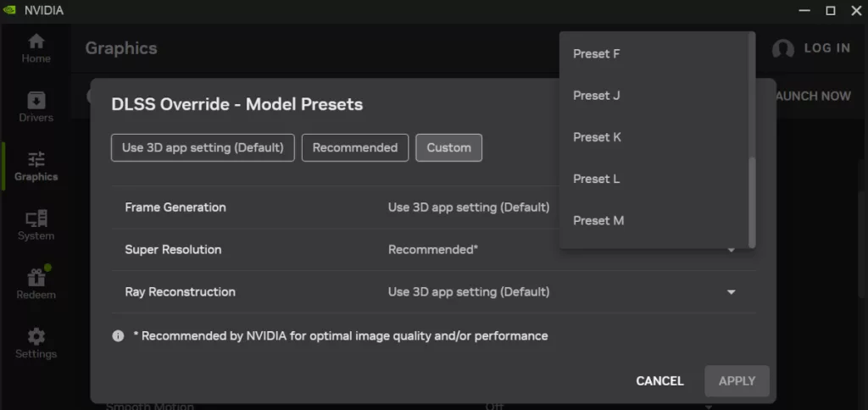Open the Frame Generation value dropdown
Screen dimensions: 868x410
[469, 208]
